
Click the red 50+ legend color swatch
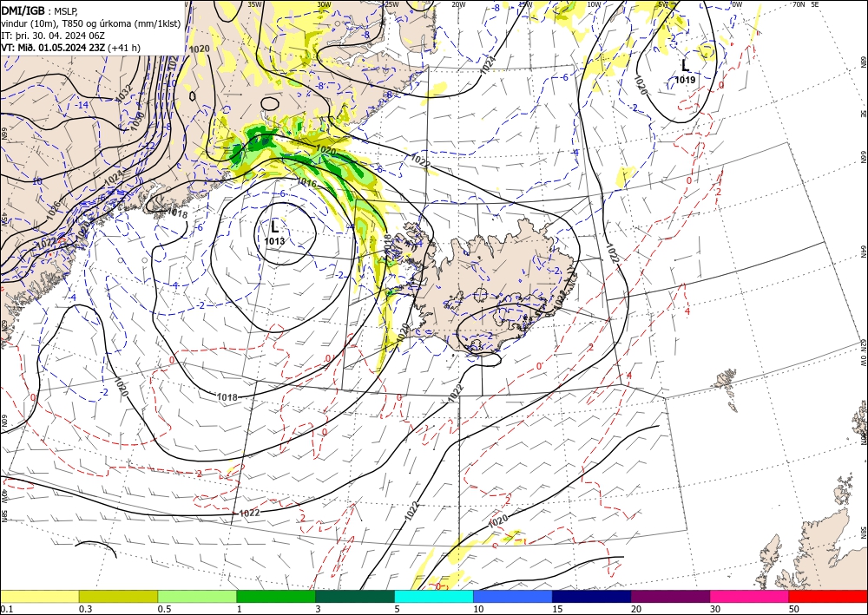click(828, 596)
